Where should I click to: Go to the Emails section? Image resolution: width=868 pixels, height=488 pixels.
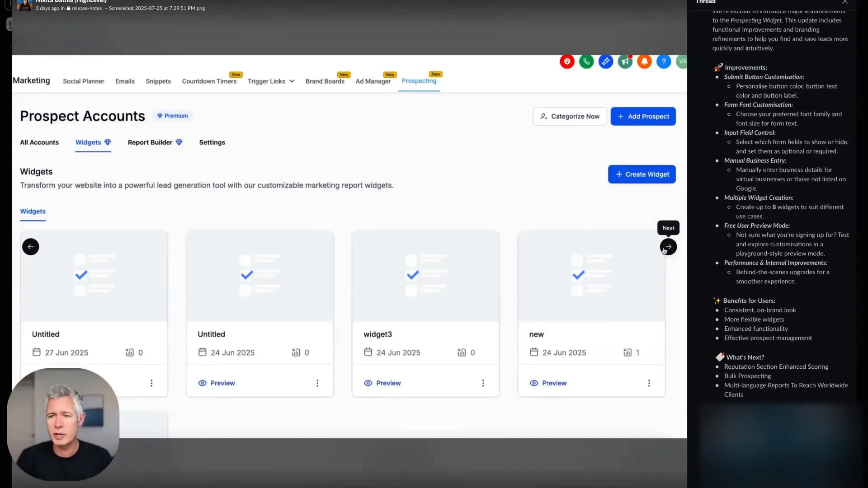[x=125, y=81]
